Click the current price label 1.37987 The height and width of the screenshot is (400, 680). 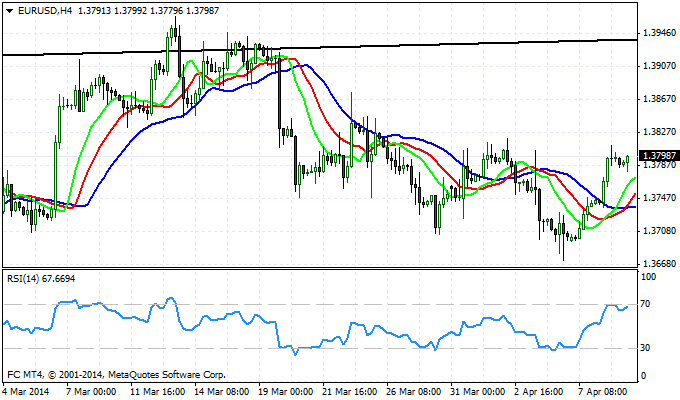[659, 156]
